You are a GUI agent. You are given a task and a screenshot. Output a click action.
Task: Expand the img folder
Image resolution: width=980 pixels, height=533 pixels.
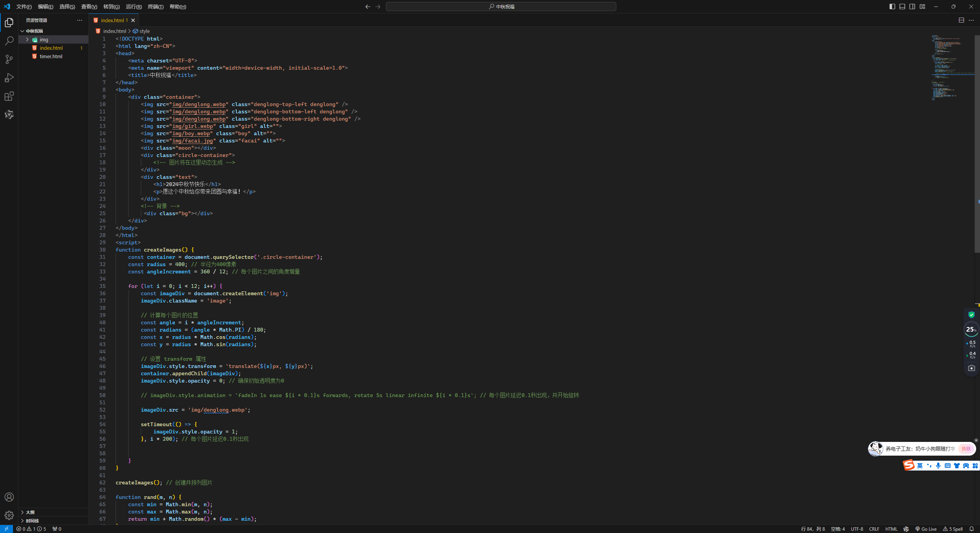(44, 39)
